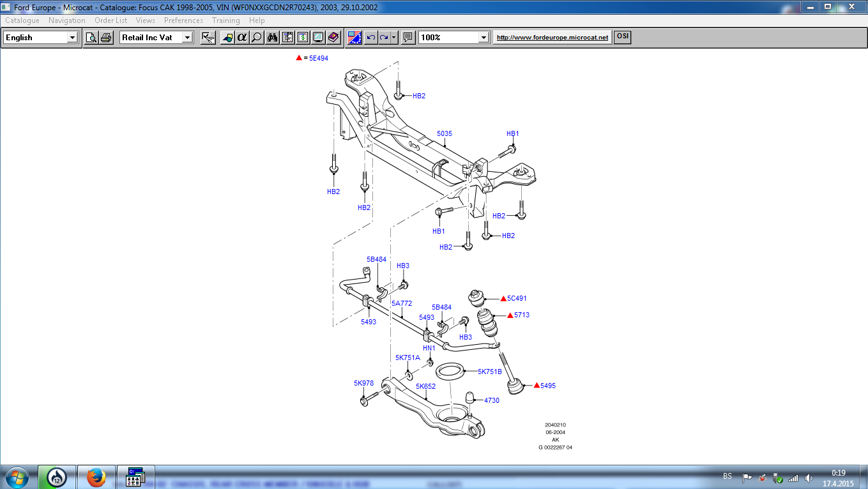The image size is (868, 489).
Task: Click the redo arrow icon
Action: (x=384, y=38)
